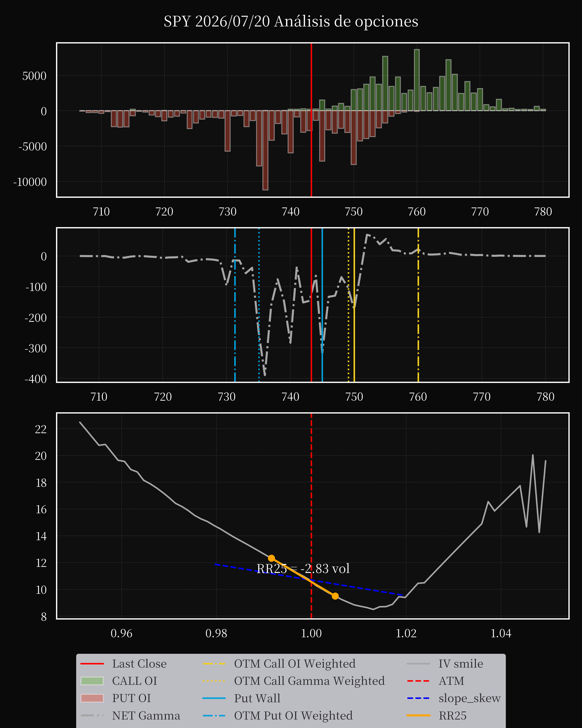Click the dash-dot yellow line at 760 in gamma chart
The image size is (582, 728).
point(418,305)
